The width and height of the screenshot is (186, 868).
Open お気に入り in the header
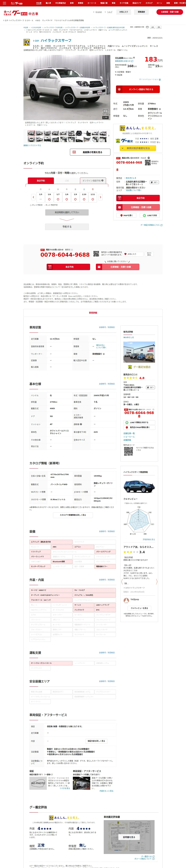pyautogui.click(x=124, y=12)
